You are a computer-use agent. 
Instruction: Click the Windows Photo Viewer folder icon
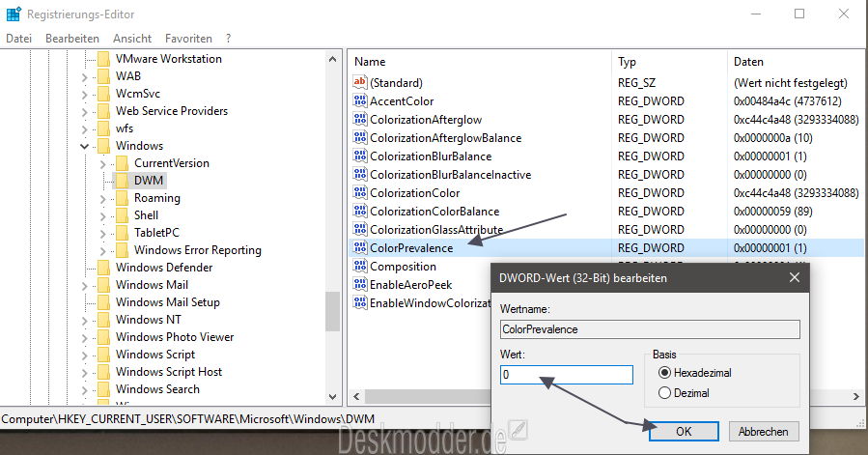coord(103,337)
